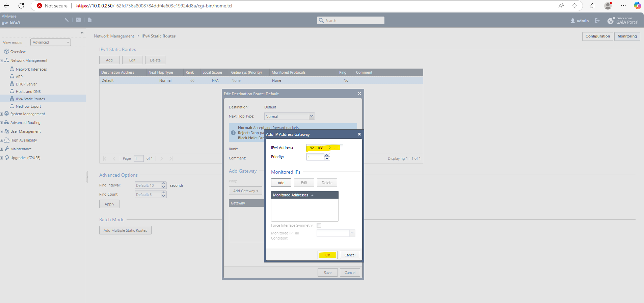
Task: Click the pencil lock icon in header
Action: (x=67, y=20)
